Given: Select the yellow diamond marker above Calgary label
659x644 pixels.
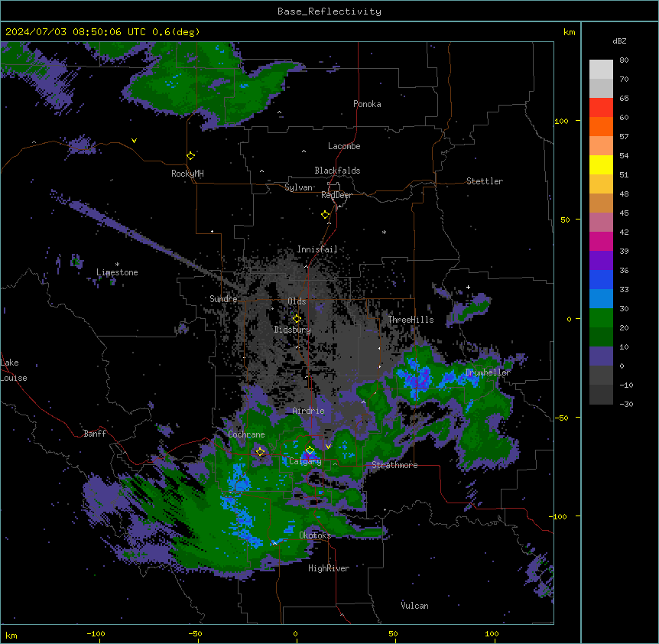Looking at the screenshot, I should [310, 450].
